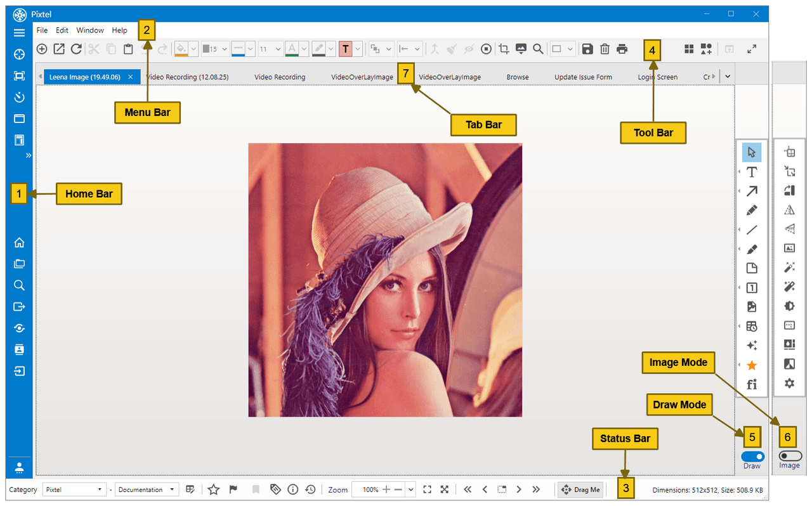Print the image using the printer icon
Image resolution: width=812 pixels, height=506 pixels.
(x=622, y=49)
